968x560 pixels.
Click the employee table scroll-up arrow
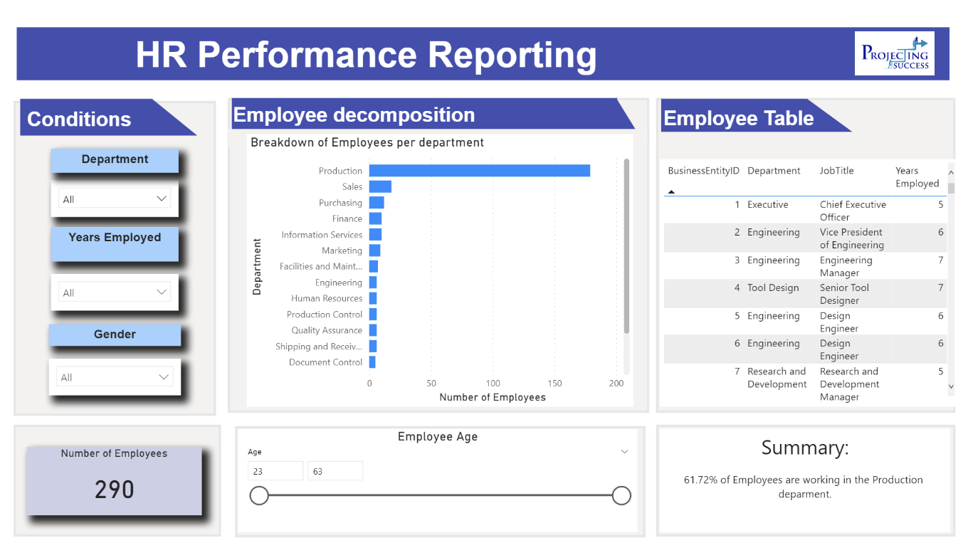click(951, 171)
